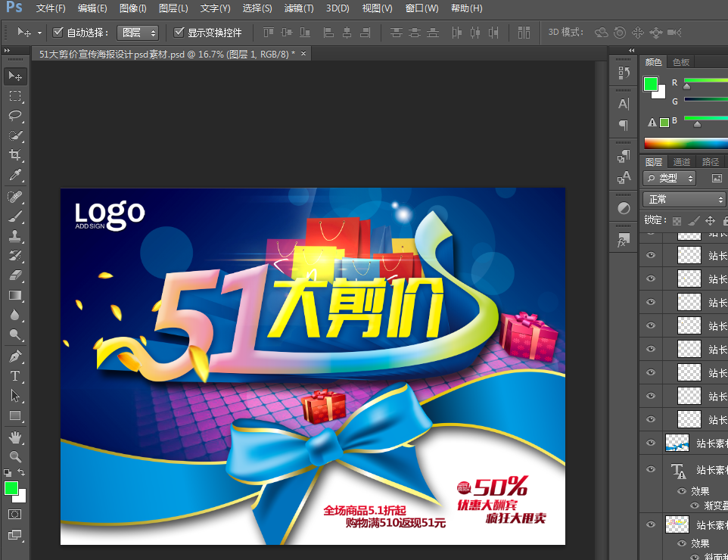Choose the Eraser tool
Image resolution: width=728 pixels, height=560 pixels.
15,275
